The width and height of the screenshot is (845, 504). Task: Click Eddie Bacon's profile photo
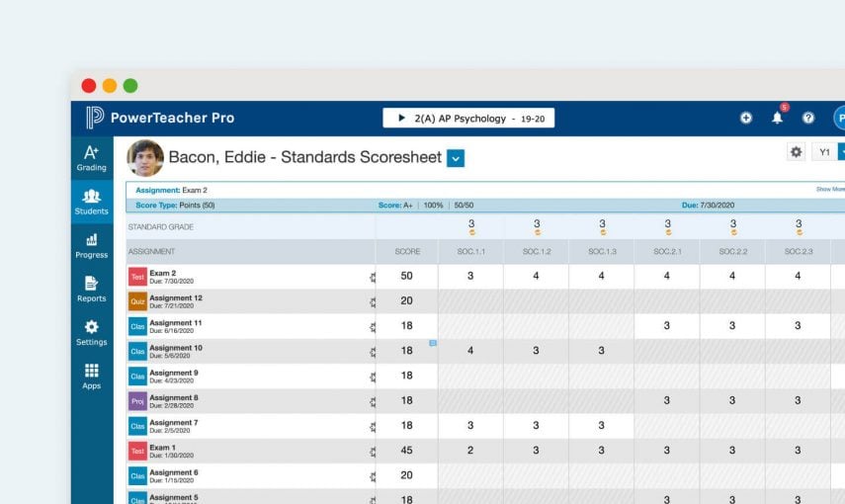click(145, 158)
